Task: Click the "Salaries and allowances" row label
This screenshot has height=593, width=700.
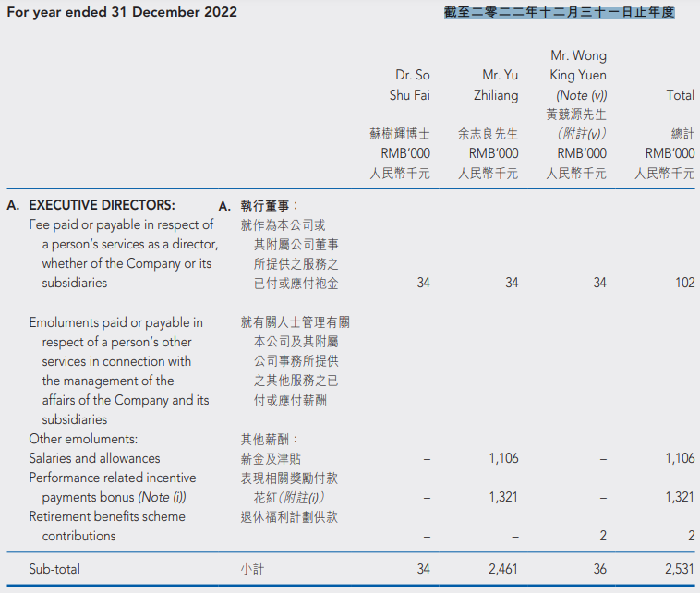Action: click(94, 458)
